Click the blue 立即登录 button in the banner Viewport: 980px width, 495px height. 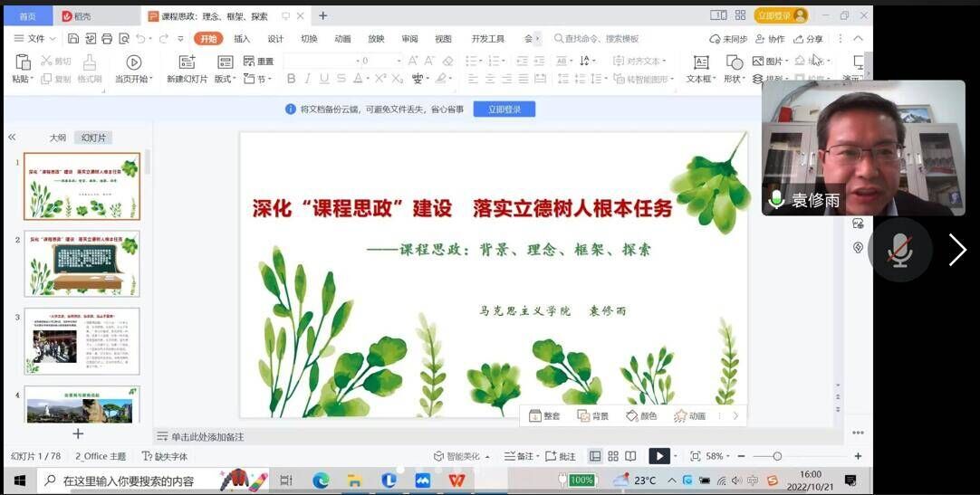(x=504, y=109)
